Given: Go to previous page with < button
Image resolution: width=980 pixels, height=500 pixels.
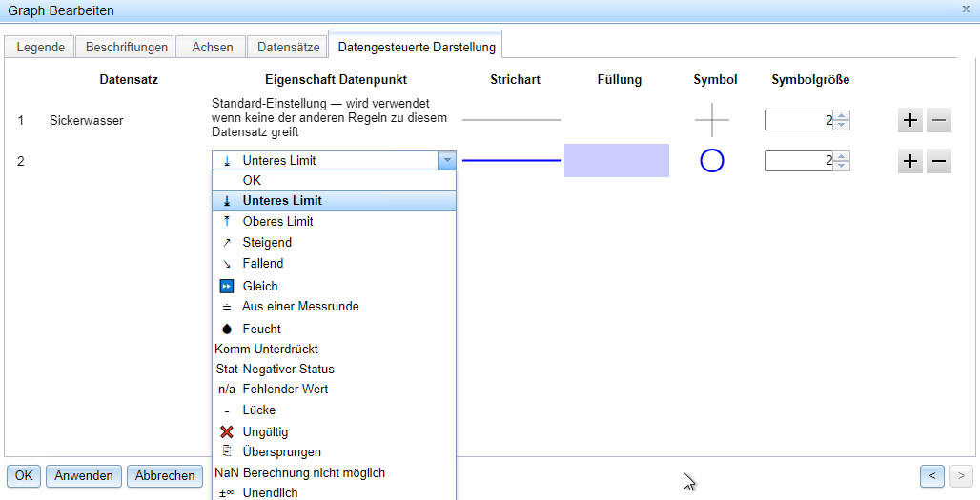Looking at the screenshot, I should 932,475.
